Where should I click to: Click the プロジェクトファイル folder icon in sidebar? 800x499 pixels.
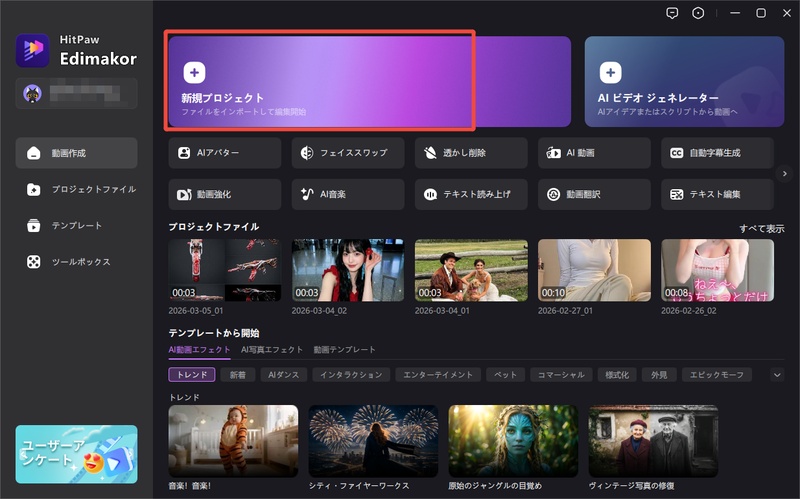click(x=34, y=189)
